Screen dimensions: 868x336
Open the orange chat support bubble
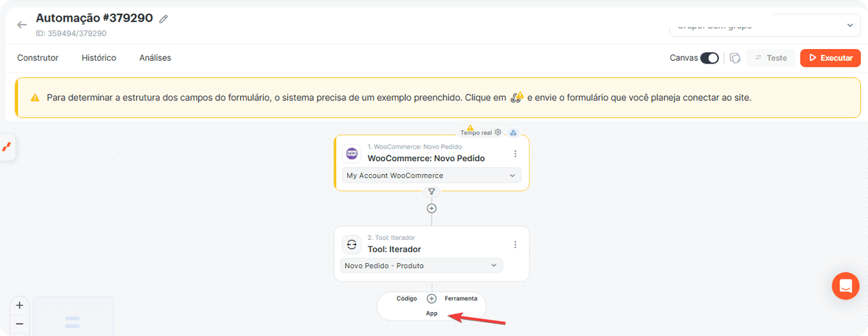845,285
